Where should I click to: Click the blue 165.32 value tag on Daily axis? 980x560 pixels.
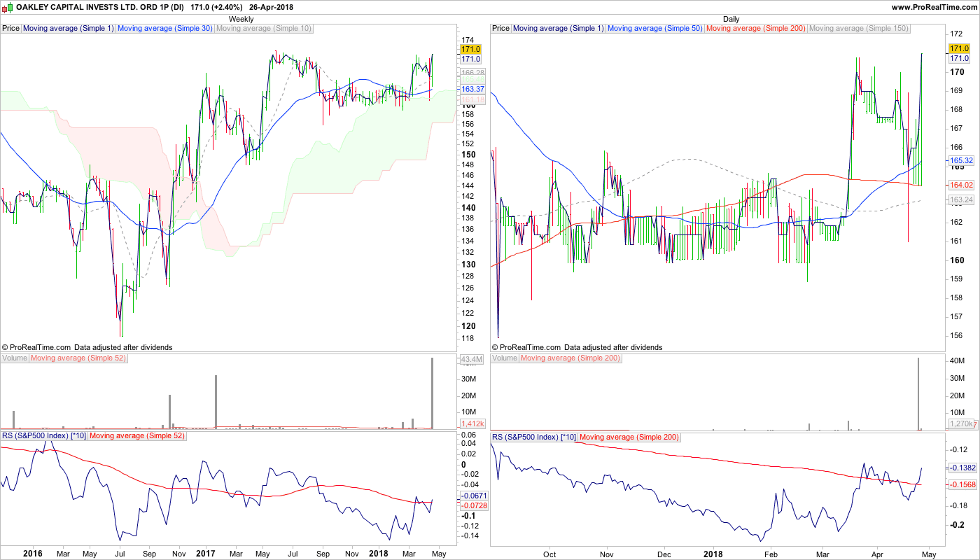pos(960,160)
